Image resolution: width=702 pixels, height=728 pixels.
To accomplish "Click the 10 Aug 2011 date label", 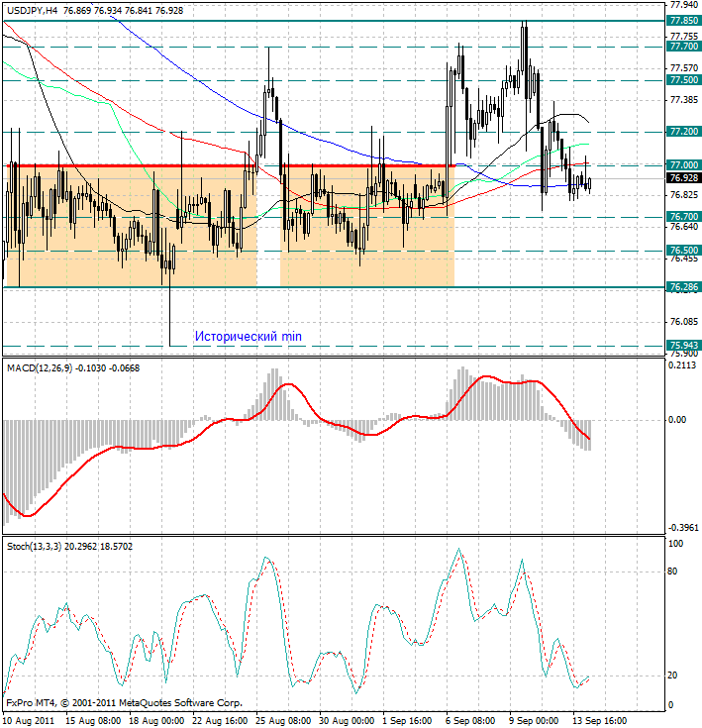I will point(29,721).
